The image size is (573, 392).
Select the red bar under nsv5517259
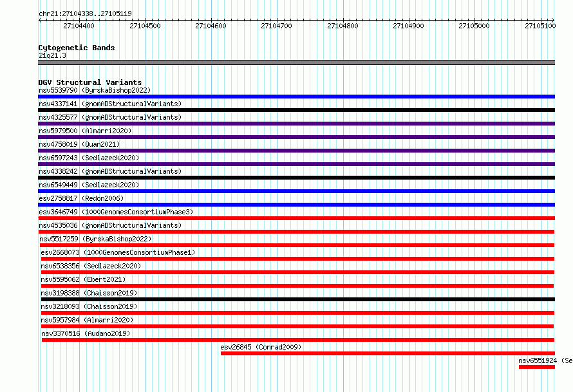click(x=297, y=245)
